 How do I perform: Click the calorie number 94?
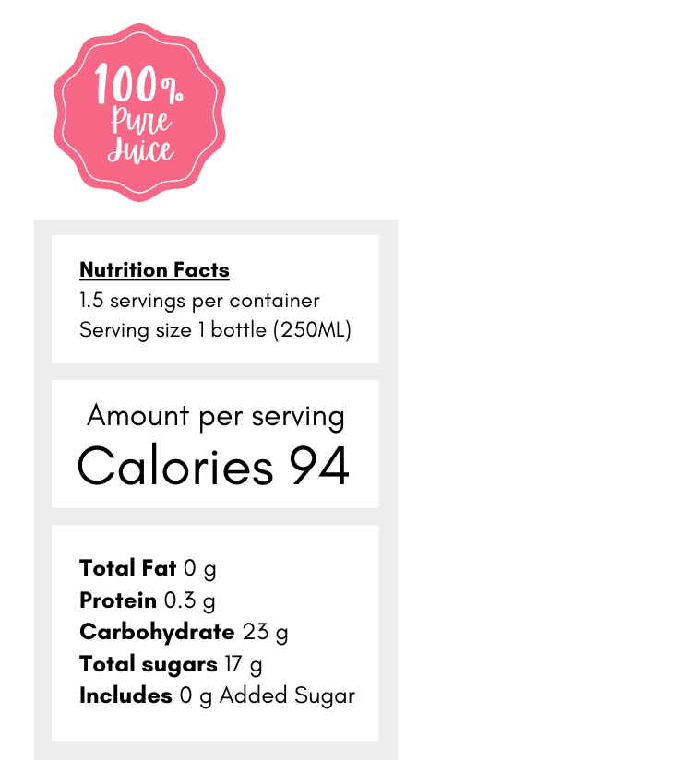click(x=319, y=466)
